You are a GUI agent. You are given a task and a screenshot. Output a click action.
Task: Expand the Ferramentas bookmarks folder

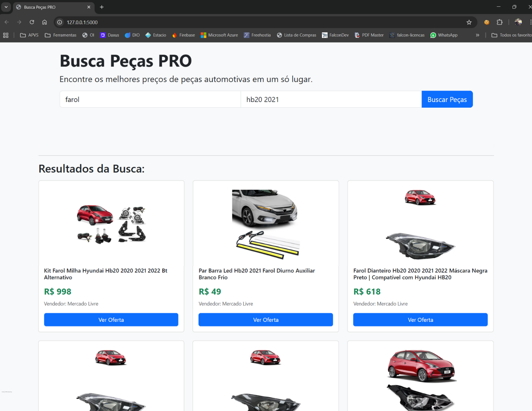coord(60,35)
